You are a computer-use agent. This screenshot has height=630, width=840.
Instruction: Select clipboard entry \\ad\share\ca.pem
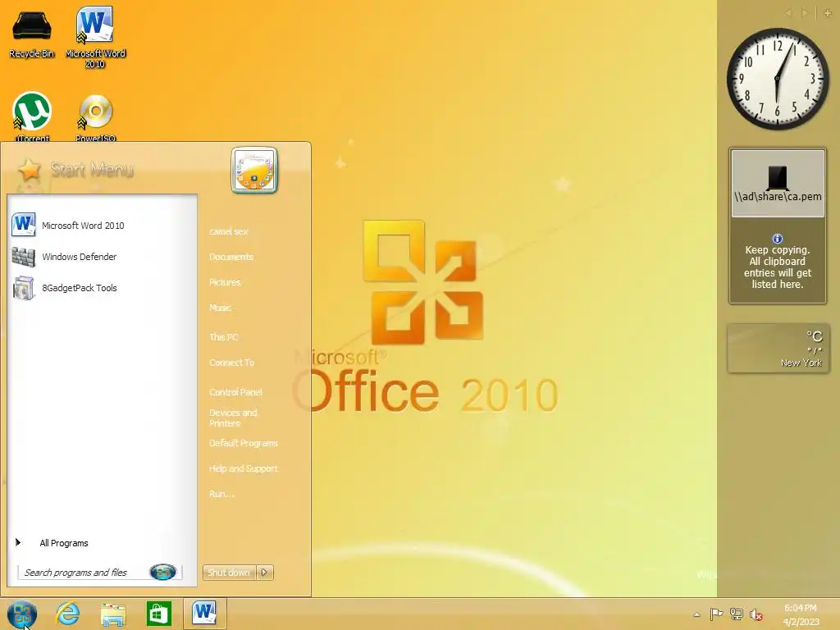point(778,184)
